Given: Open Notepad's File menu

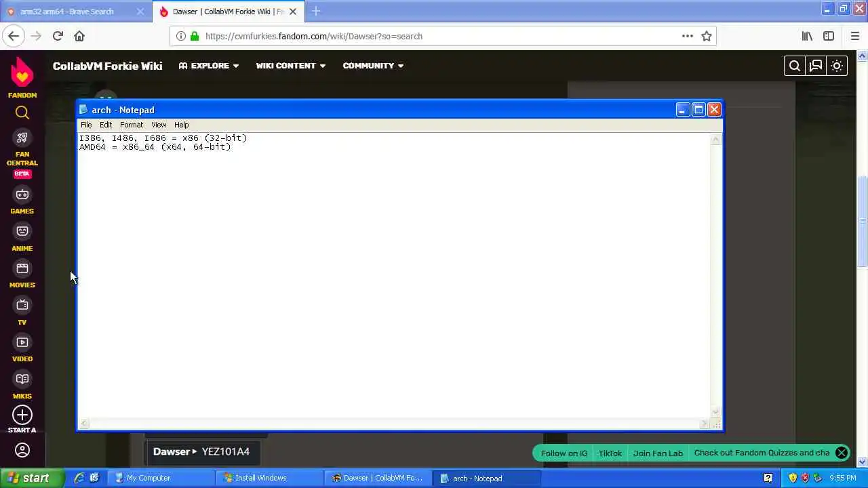Looking at the screenshot, I should click(86, 125).
